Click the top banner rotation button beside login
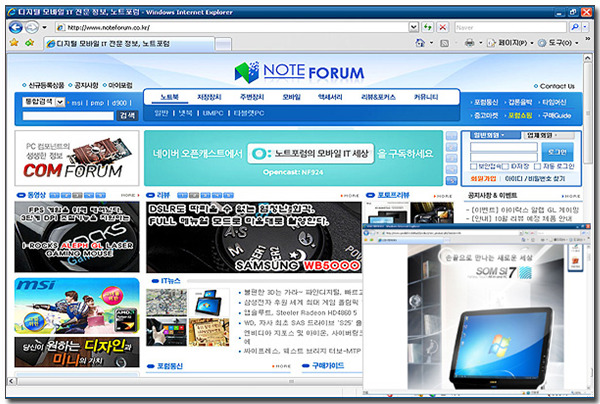 click(x=452, y=136)
